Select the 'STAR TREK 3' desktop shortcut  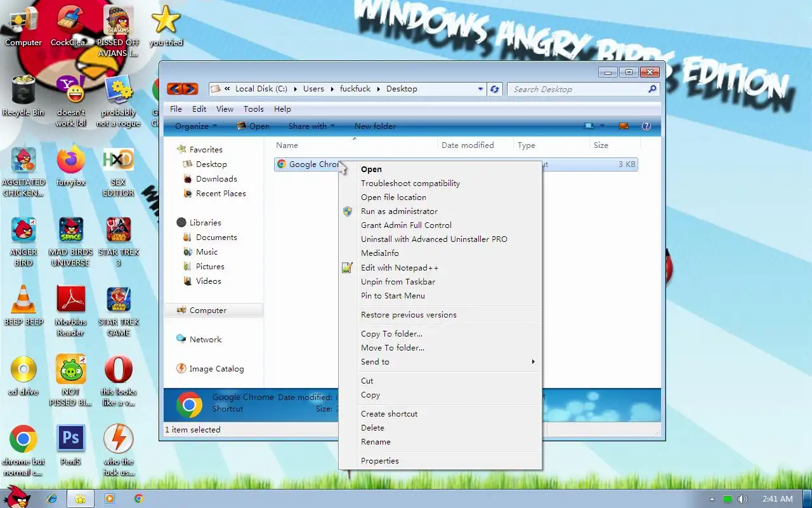pyautogui.click(x=118, y=240)
